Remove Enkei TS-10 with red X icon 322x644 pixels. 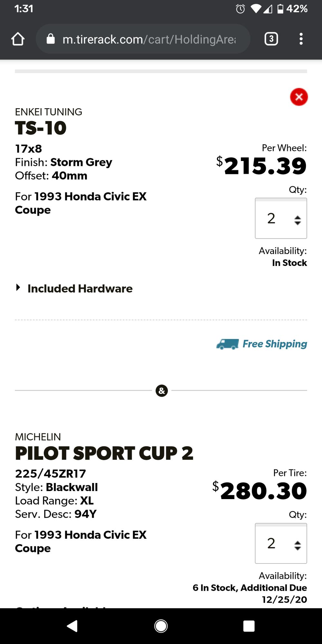pos(299,97)
